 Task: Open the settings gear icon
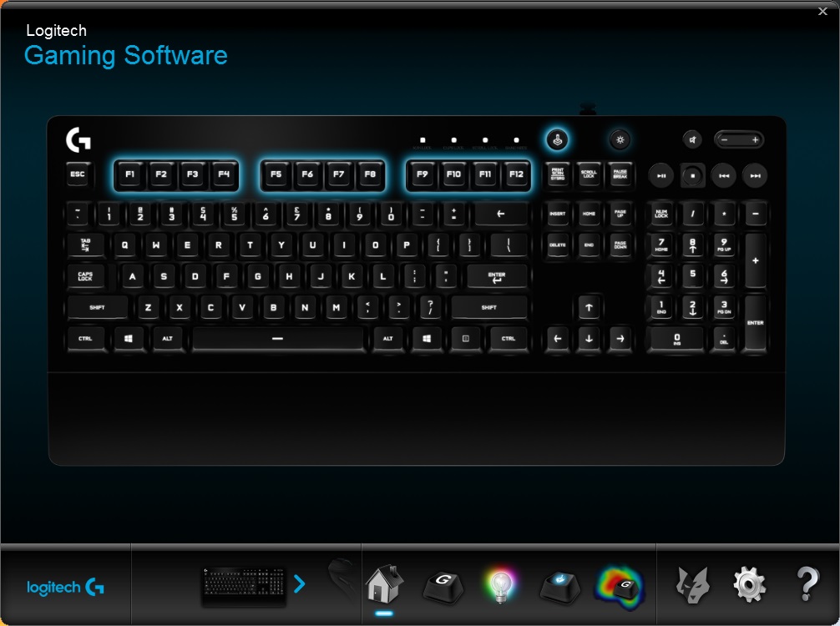pyautogui.click(x=749, y=585)
